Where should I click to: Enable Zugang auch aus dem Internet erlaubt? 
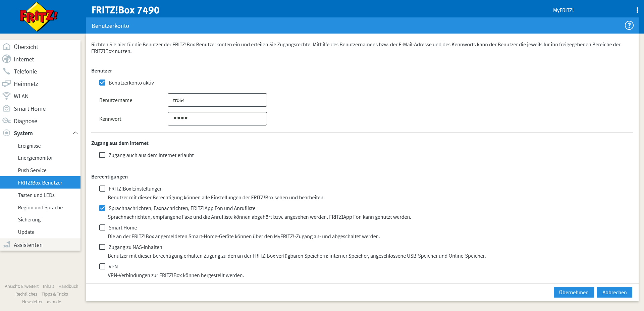click(x=102, y=155)
